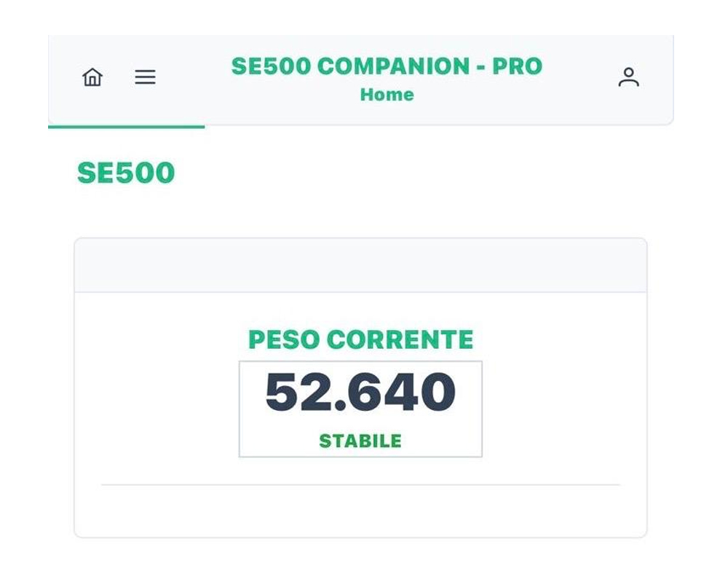Select the Home subtitle in header
Viewport: 728px width, 582px height.
(x=387, y=95)
